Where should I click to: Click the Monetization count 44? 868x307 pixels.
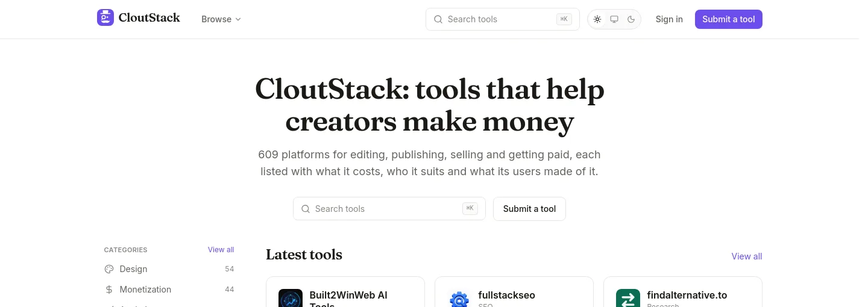(x=229, y=290)
